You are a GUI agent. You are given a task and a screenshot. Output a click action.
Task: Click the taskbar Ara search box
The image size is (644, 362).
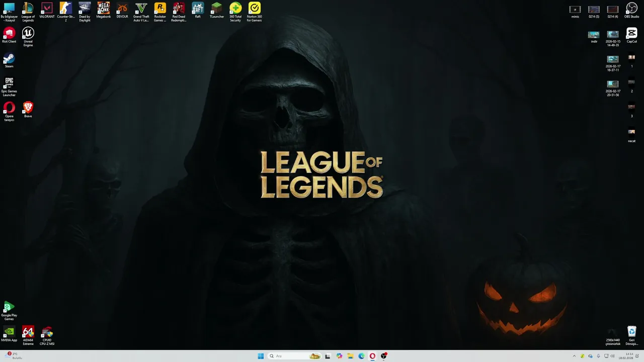[294, 356]
